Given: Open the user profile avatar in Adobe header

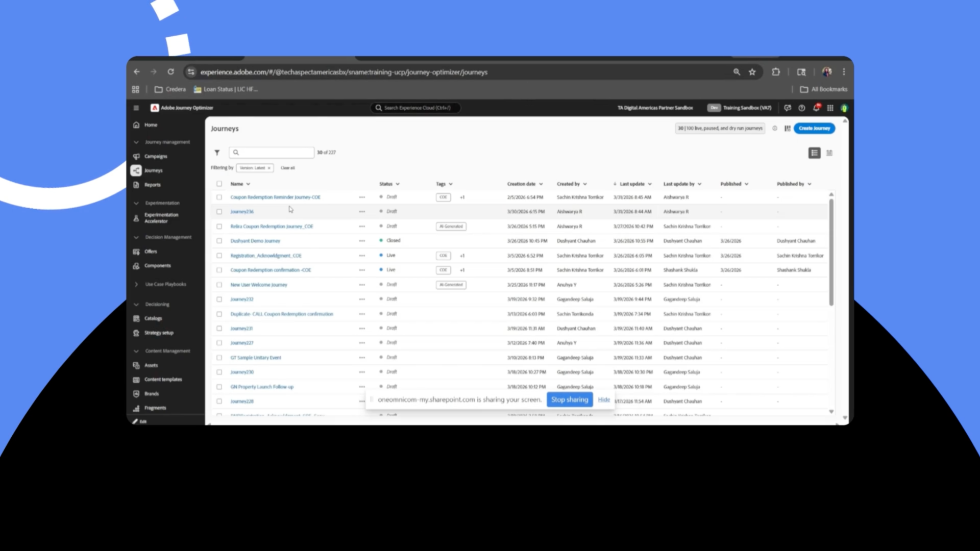Looking at the screenshot, I should (x=844, y=108).
